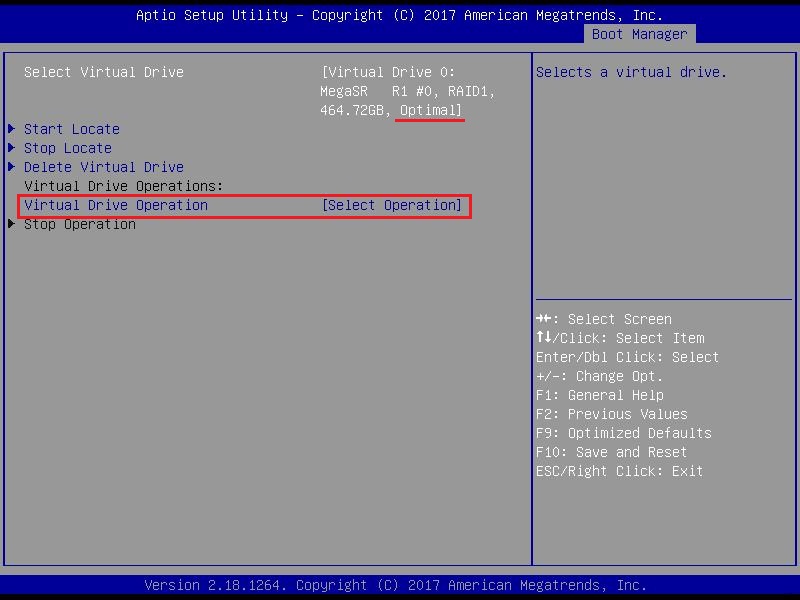Open the Select Operation dropdown value
800x600 pixels.
(392, 205)
